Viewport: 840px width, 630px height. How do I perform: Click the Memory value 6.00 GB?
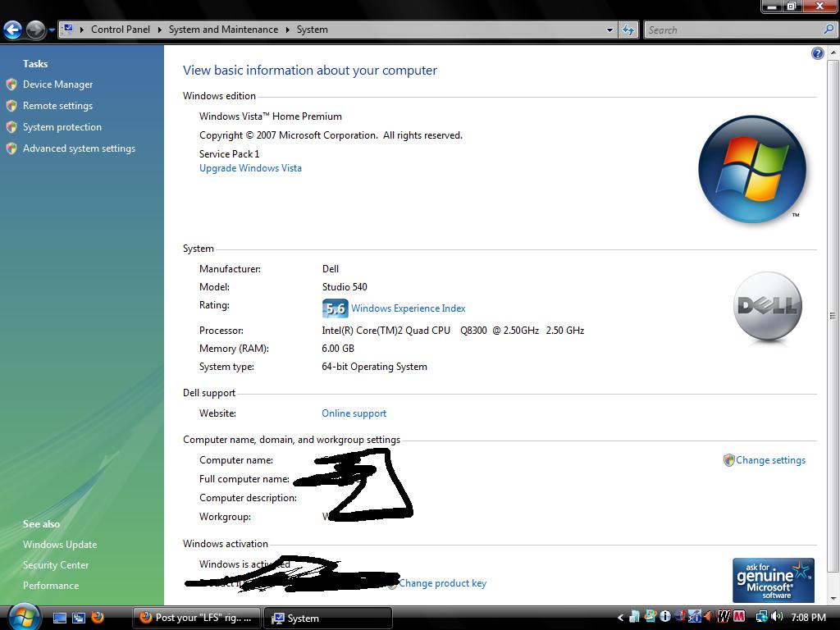tap(338, 349)
